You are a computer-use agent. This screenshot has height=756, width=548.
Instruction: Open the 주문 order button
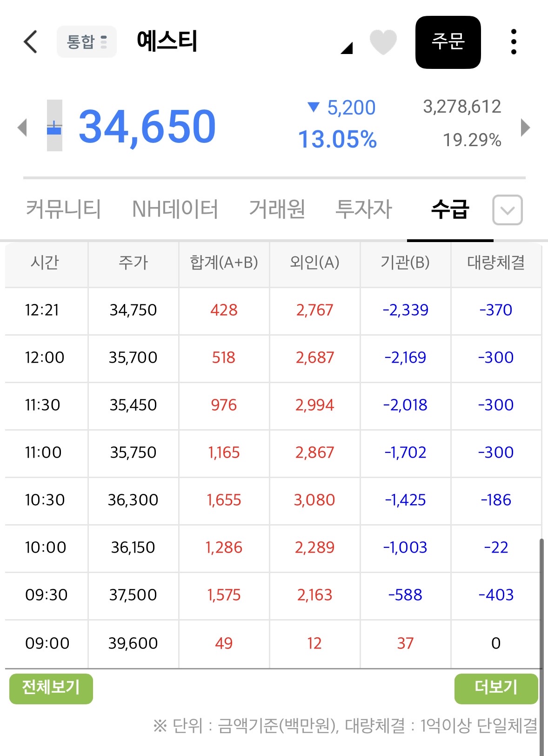click(x=448, y=42)
